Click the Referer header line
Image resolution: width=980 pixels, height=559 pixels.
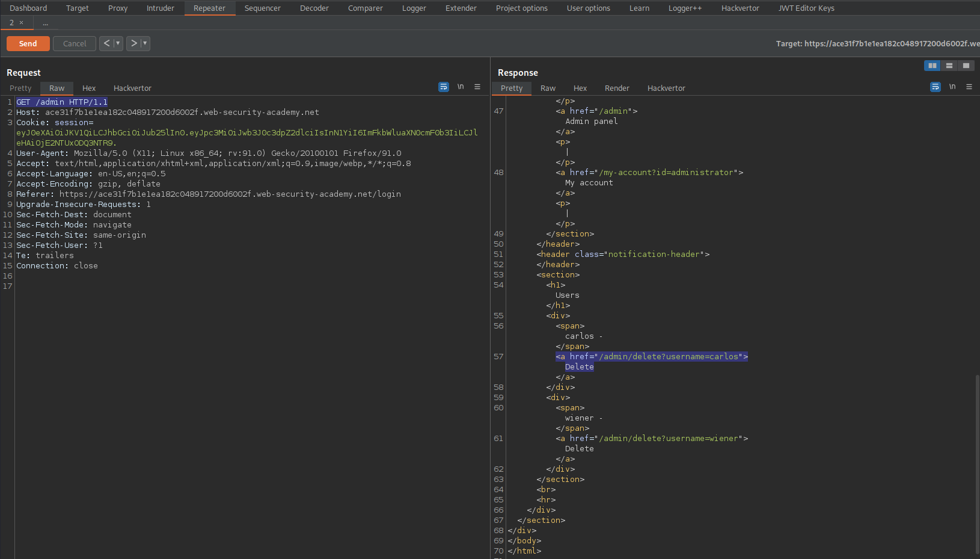coord(209,194)
